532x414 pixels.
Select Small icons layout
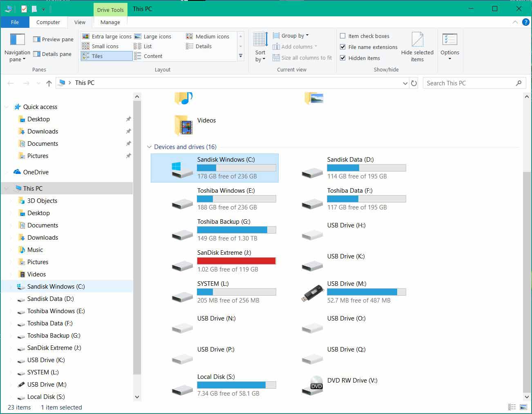[x=101, y=46]
